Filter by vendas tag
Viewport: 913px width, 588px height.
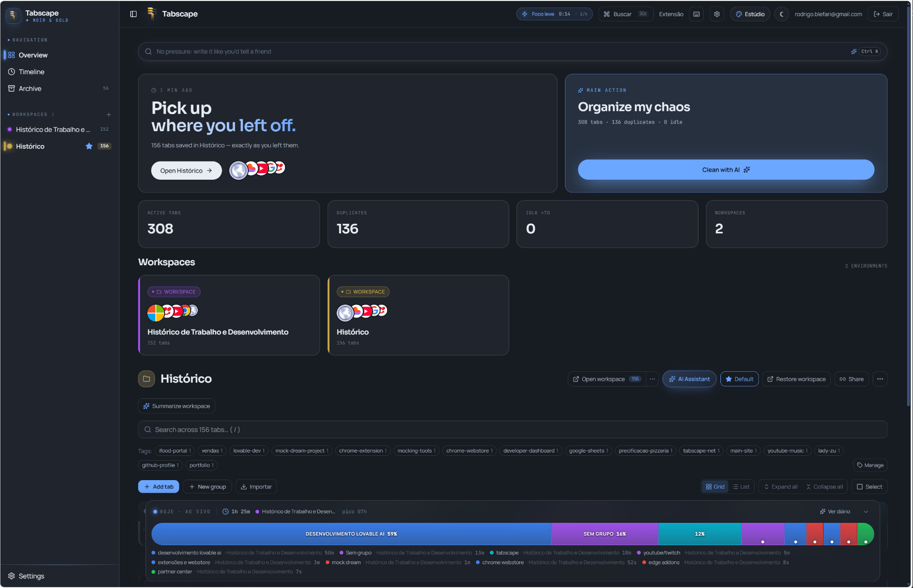pos(212,451)
